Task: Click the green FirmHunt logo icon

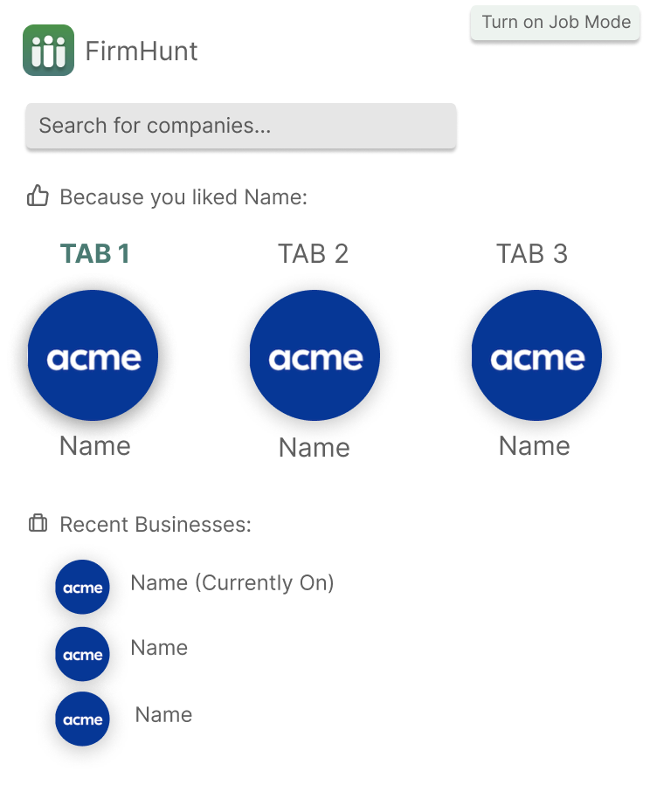Action: pyautogui.click(x=48, y=51)
